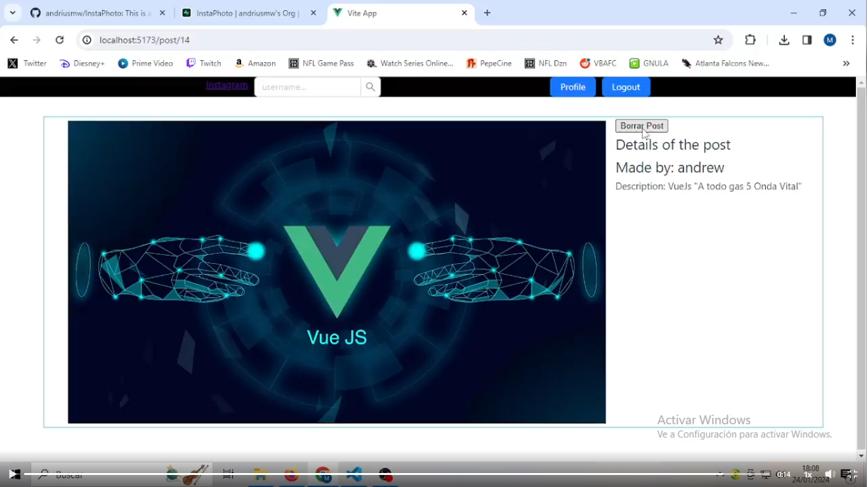Expand the tab search dropdown arrow
This screenshot has width=868, height=487.
[13, 13]
